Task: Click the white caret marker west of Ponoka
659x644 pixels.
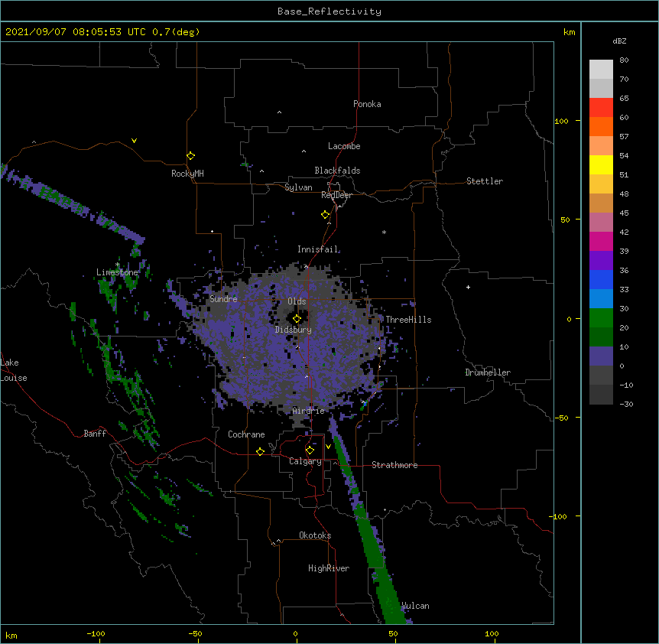Action: 279,112
